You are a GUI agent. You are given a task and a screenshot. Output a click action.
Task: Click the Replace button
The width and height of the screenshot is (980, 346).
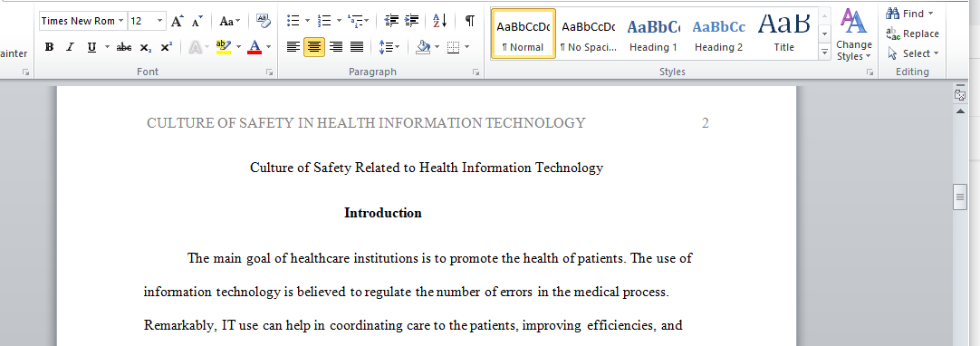click(913, 34)
